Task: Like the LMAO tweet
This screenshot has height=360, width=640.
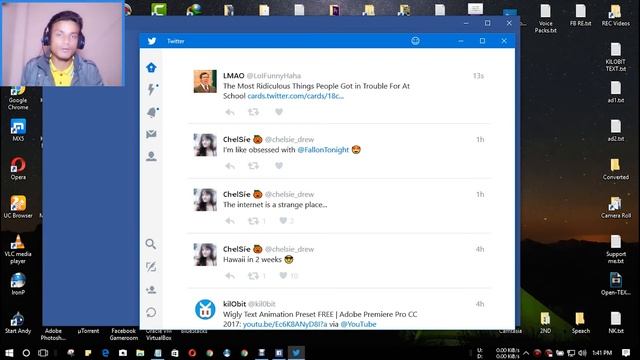Action: [279, 112]
